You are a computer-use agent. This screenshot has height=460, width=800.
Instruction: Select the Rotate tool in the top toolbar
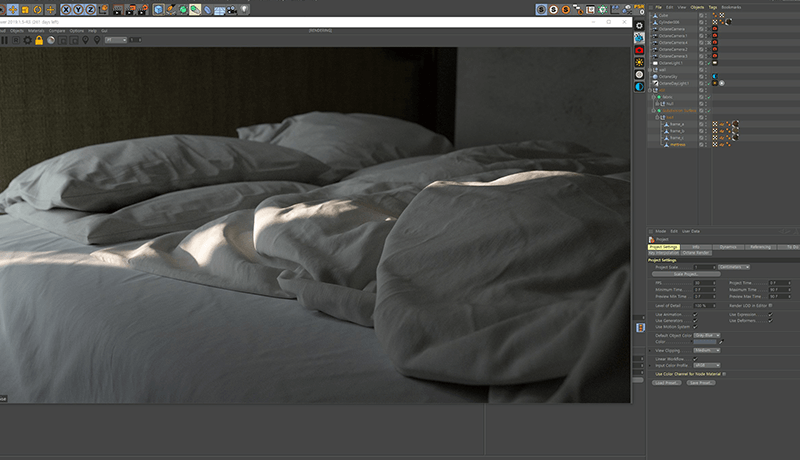37,9
